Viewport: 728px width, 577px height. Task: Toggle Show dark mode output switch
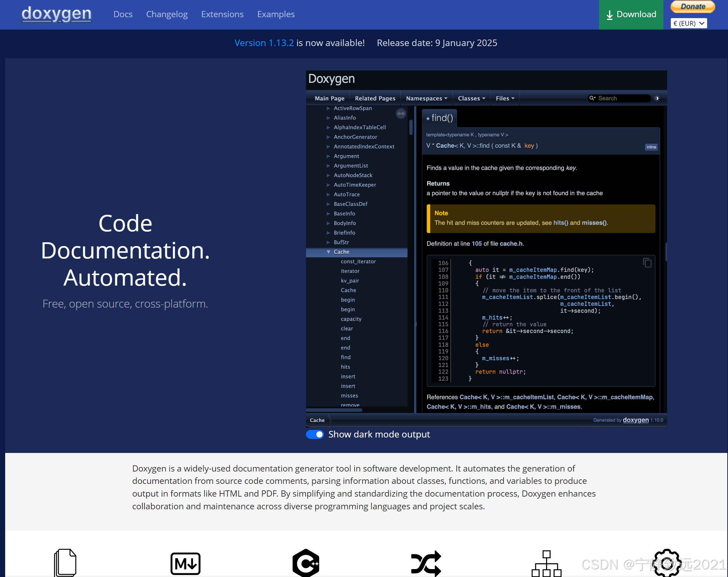[315, 434]
